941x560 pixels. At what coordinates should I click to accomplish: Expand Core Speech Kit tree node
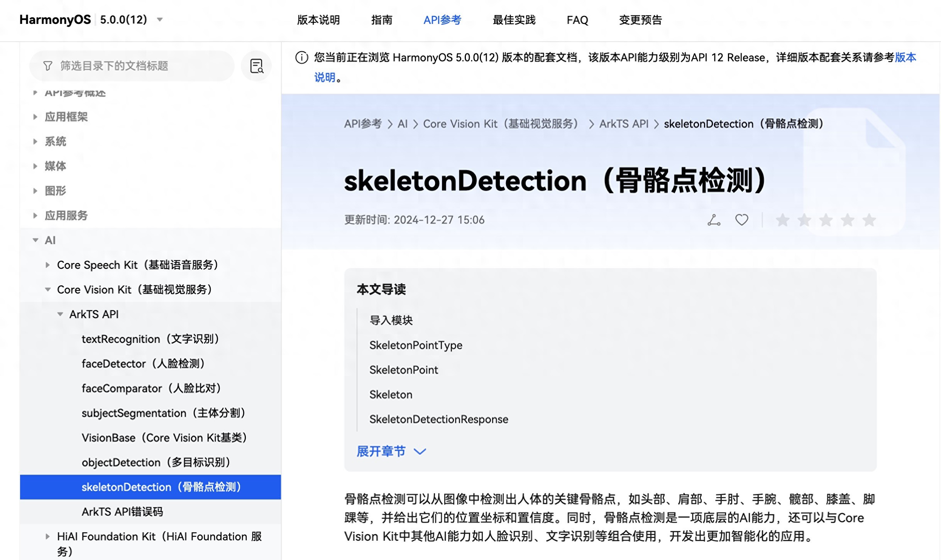pos(47,265)
